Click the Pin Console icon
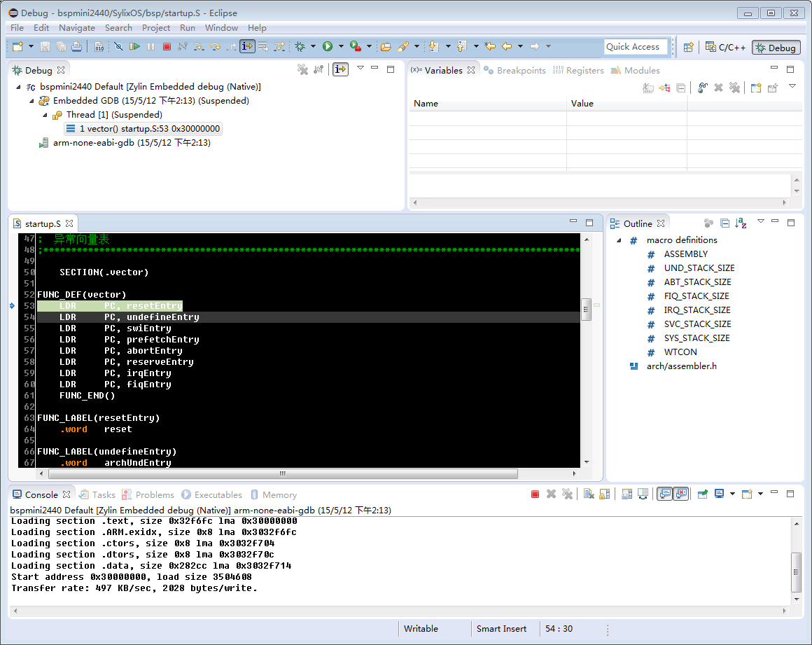This screenshot has height=645, width=812. pyautogui.click(x=703, y=494)
